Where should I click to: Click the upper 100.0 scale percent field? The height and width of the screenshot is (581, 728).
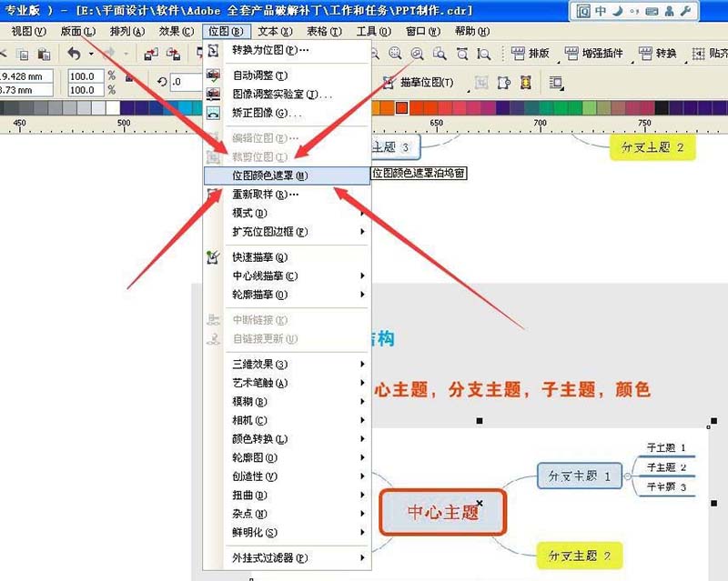[x=86, y=75]
